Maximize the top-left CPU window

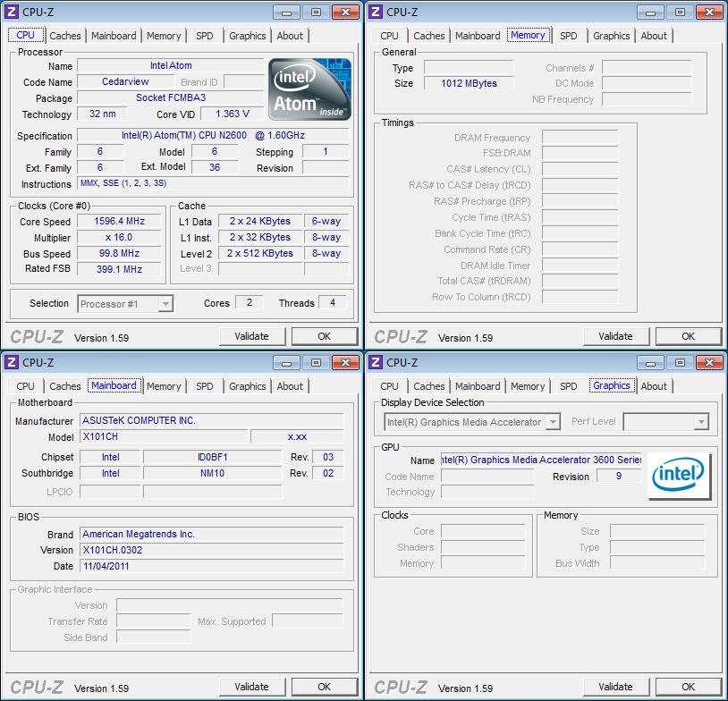[316, 13]
